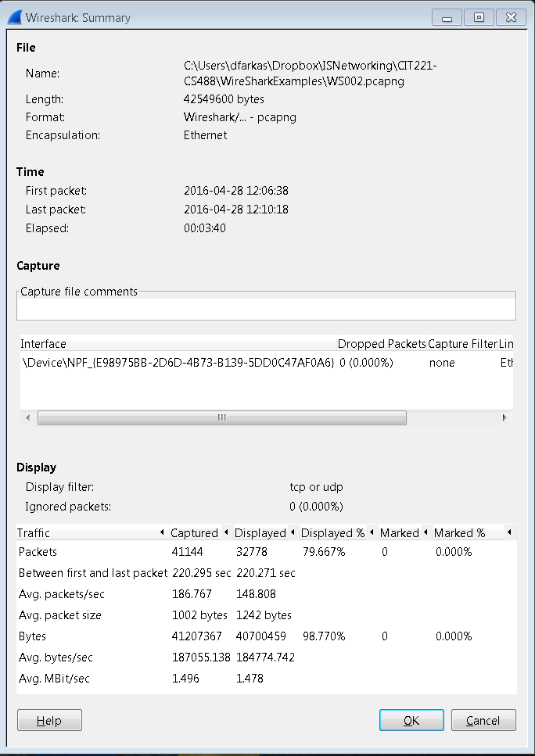Click the sort arrow beside Traffic header
The width and height of the screenshot is (535, 756).
click(162, 532)
